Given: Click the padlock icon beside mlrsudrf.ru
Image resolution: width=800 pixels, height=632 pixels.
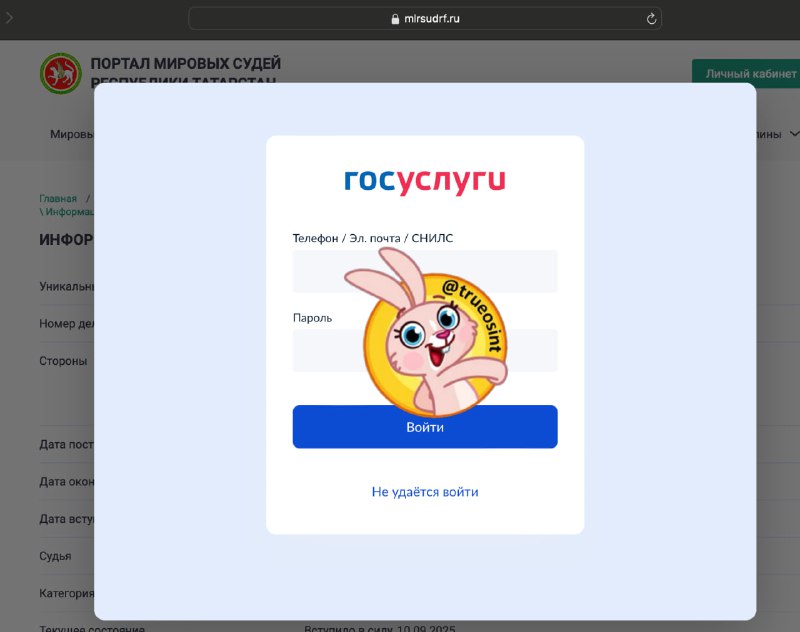Looking at the screenshot, I should pyautogui.click(x=395, y=19).
